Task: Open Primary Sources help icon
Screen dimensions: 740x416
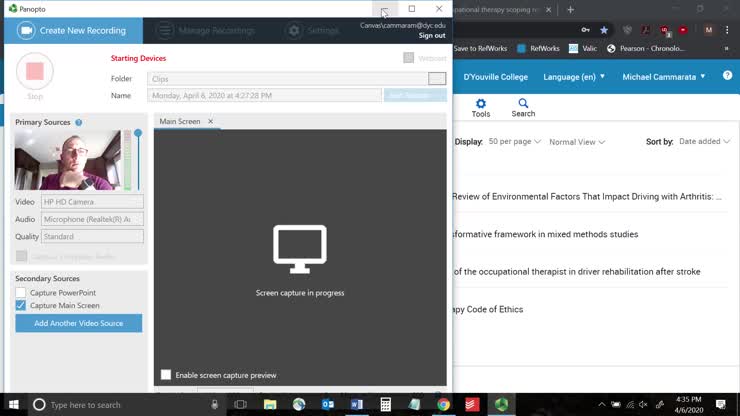Action: click(x=79, y=123)
